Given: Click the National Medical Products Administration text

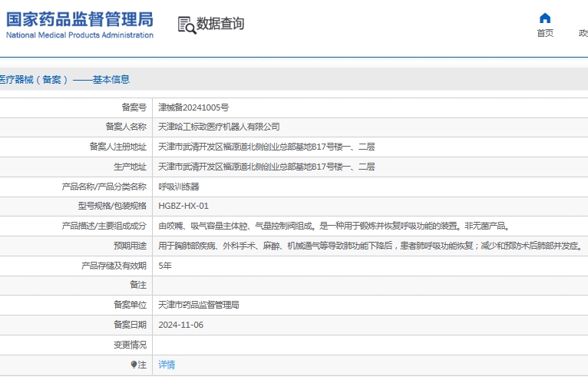Looking at the screenshot, I should tap(80, 35).
